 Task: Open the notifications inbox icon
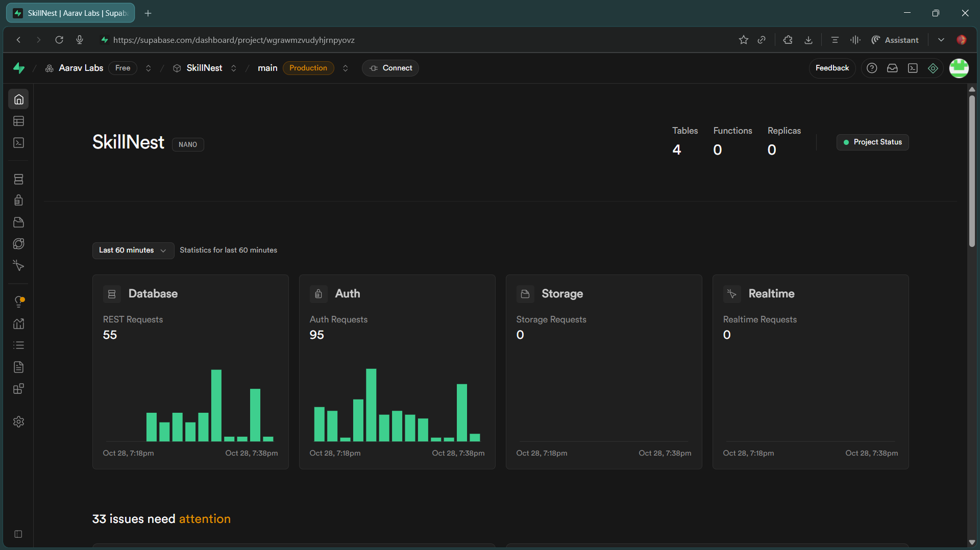[x=892, y=68]
